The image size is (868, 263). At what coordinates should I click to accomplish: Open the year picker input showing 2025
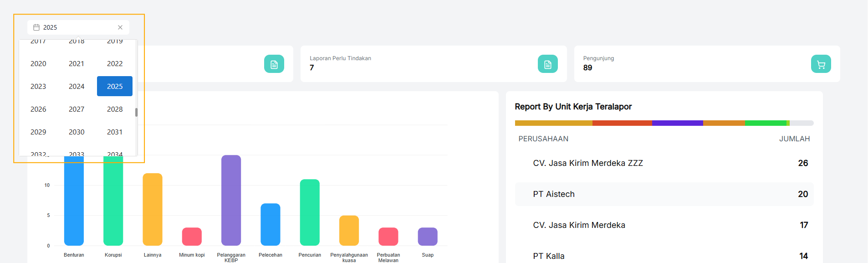(77, 27)
